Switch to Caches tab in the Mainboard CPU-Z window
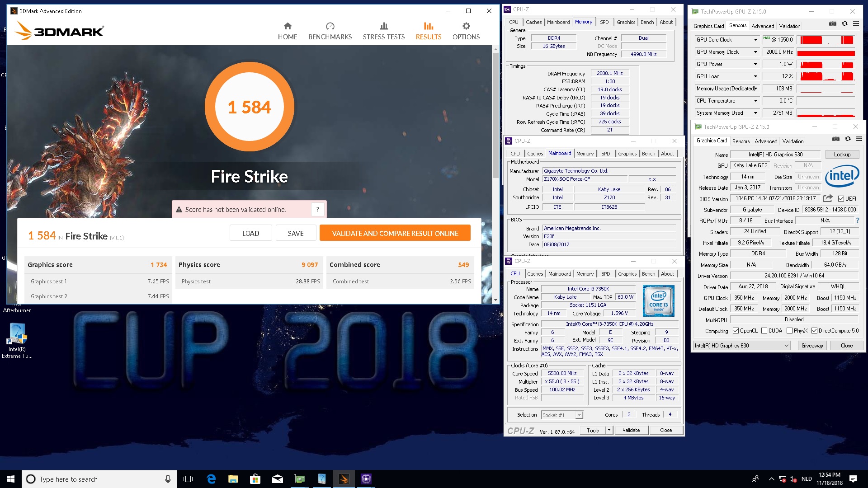Image resolution: width=868 pixels, height=488 pixels. coord(535,154)
